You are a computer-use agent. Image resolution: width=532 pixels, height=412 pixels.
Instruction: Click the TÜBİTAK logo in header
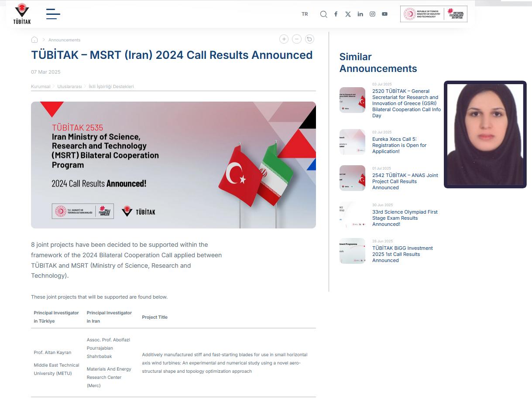[x=22, y=14]
